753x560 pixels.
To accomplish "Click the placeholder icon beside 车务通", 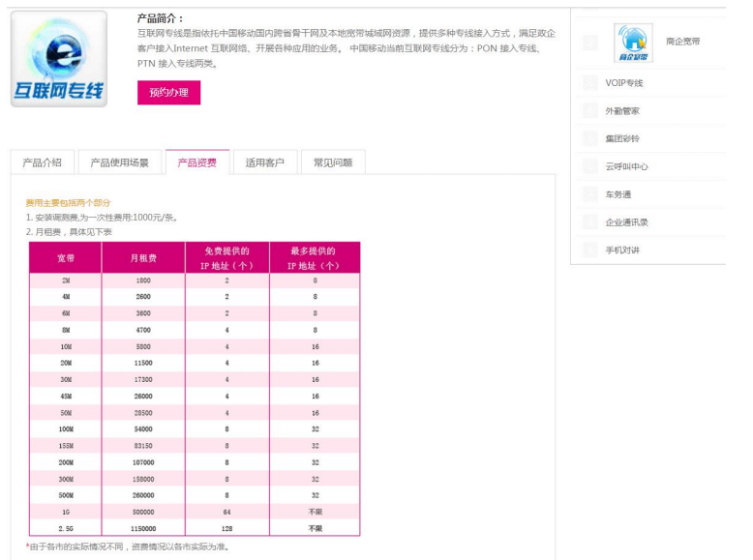I will [x=590, y=194].
